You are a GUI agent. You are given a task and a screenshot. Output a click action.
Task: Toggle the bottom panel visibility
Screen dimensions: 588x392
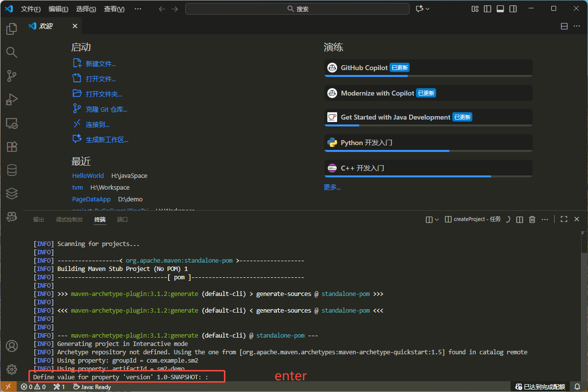(500, 9)
